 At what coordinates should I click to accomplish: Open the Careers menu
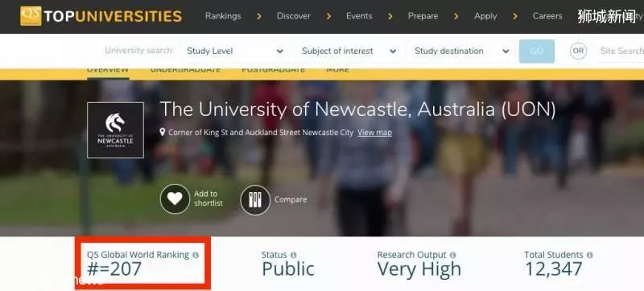click(x=547, y=16)
